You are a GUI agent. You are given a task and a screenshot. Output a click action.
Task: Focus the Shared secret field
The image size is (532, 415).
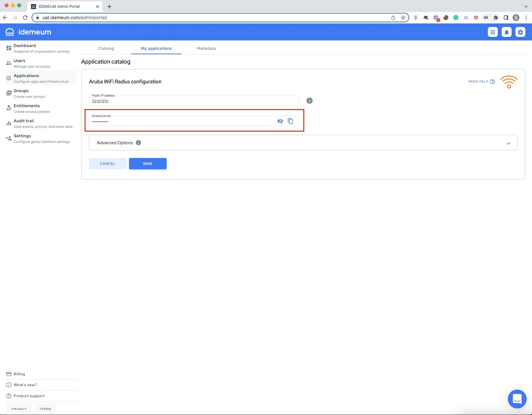(194, 121)
